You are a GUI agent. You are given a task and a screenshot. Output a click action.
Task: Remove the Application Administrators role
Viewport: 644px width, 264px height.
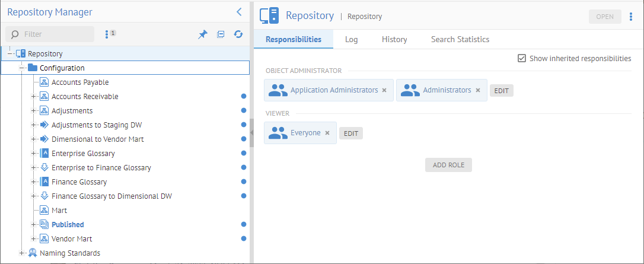[x=384, y=90]
